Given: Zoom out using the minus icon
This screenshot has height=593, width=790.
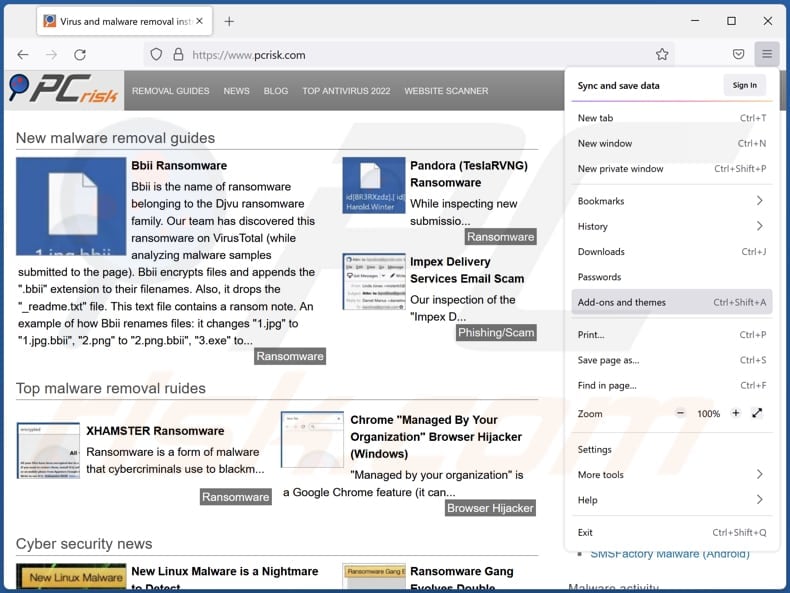Looking at the screenshot, I should 681,413.
